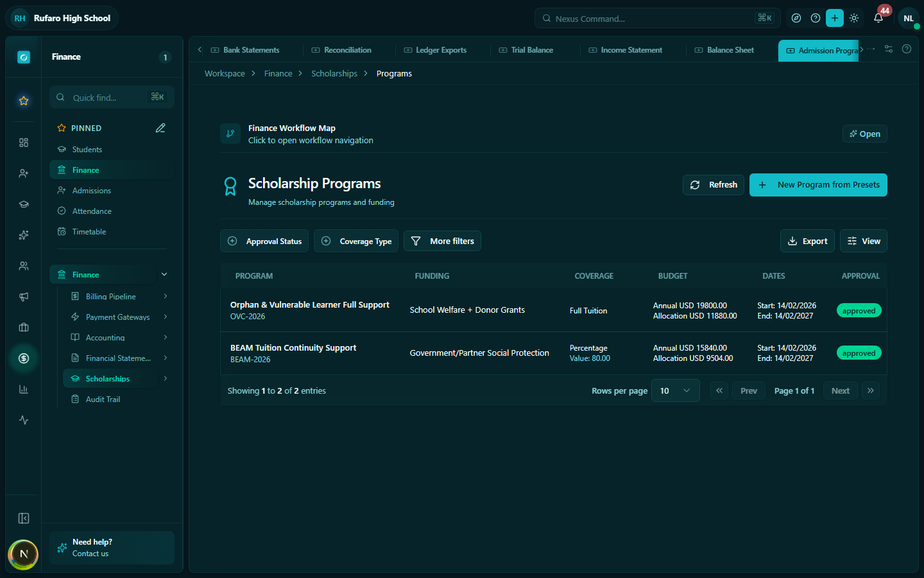Open the Approval Status filter
The image size is (924, 578).
click(264, 241)
